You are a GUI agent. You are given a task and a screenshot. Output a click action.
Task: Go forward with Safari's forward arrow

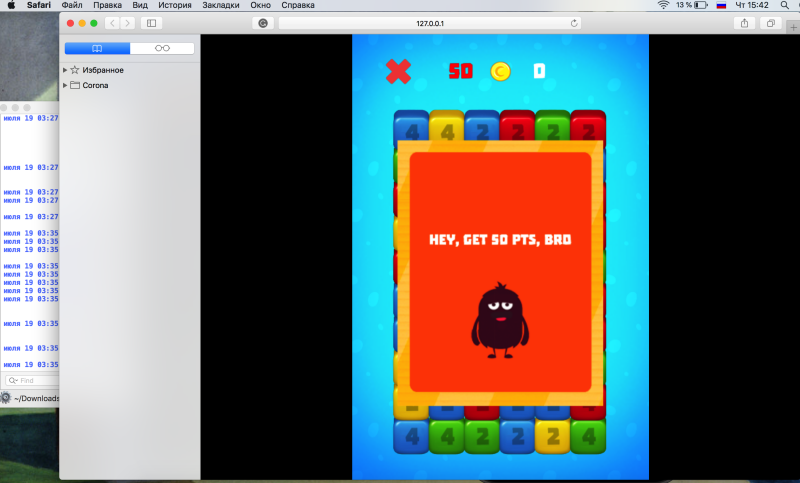coord(128,23)
